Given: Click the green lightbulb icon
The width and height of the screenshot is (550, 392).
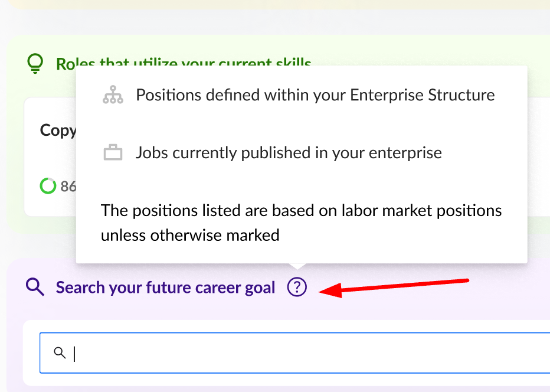Looking at the screenshot, I should (x=35, y=63).
